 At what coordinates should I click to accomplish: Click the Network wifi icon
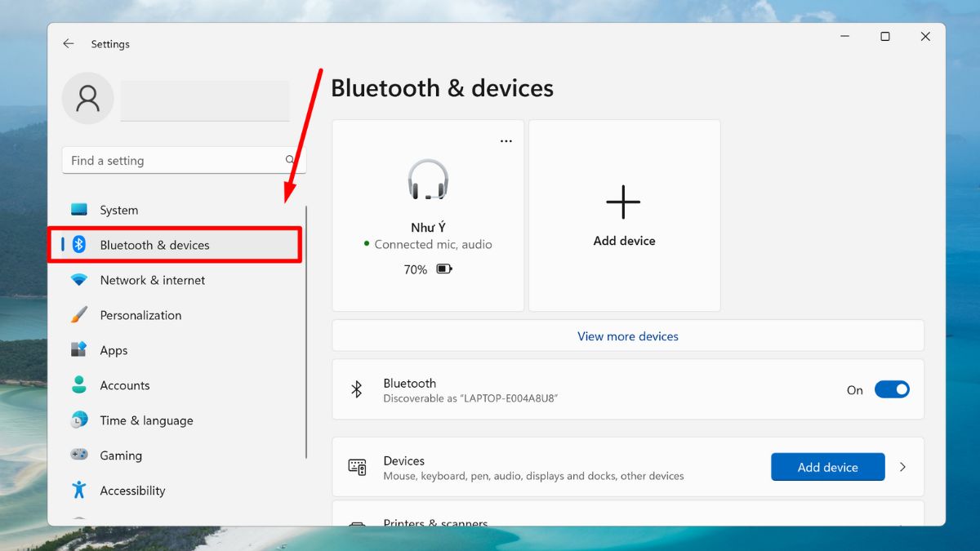pos(79,280)
